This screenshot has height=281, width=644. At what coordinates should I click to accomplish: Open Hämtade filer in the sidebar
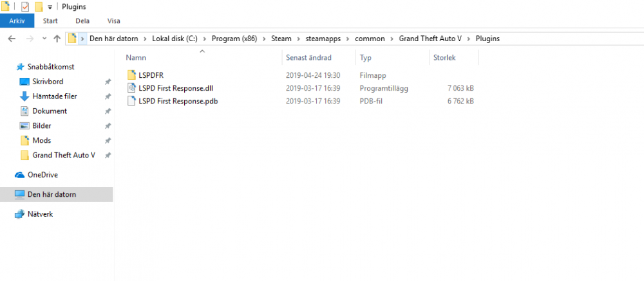[x=55, y=96]
